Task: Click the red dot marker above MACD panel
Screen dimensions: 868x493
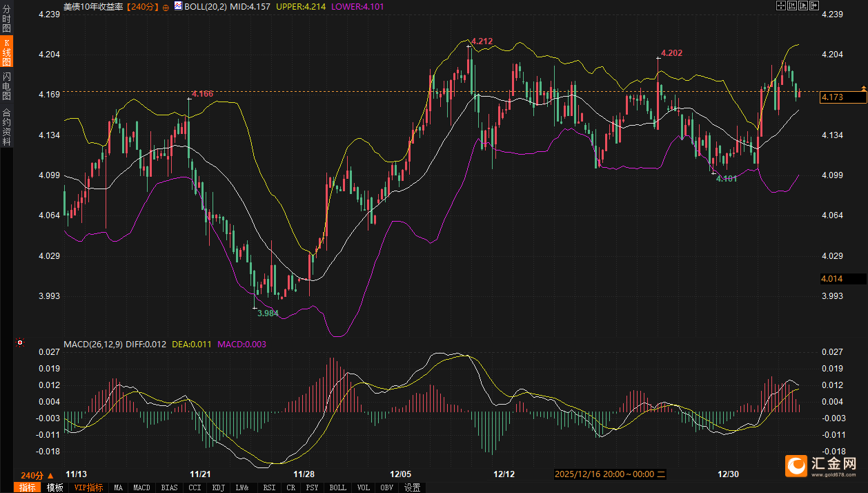Action: click(x=20, y=342)
